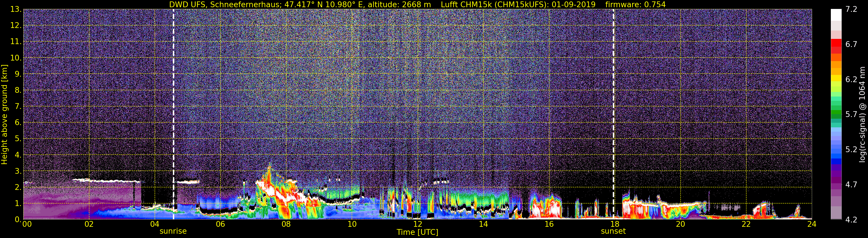Click time-axis tick '04'
Screen dimensions: 868x238
tap(154, 224)
